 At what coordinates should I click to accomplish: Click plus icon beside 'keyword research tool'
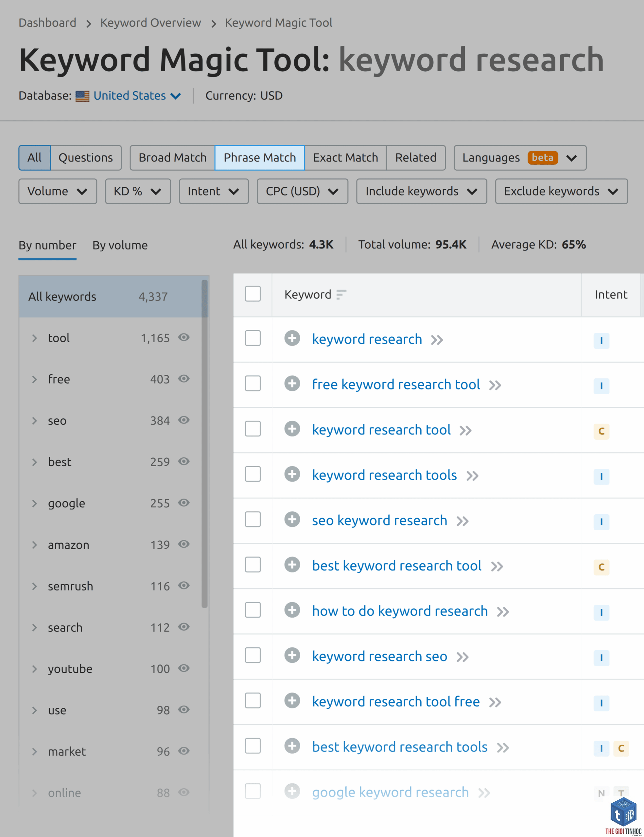point(292,428)
